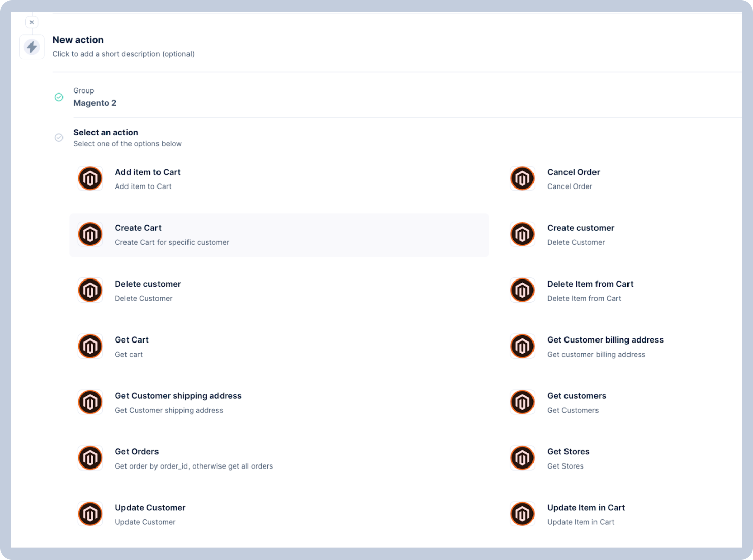
Task: Click the Magento icon beside Get Orders
Action: 90,458
